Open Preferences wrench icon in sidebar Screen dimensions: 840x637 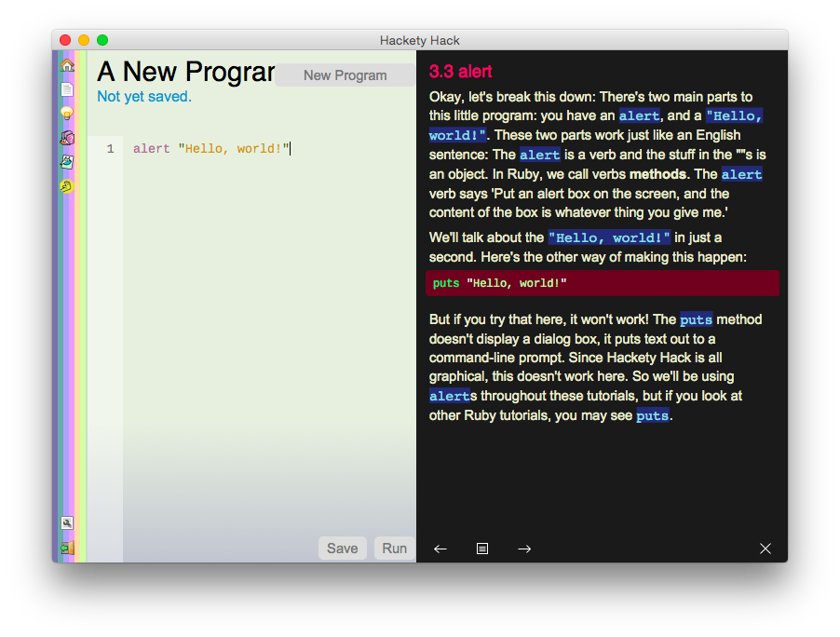click(x=67, y=522)
